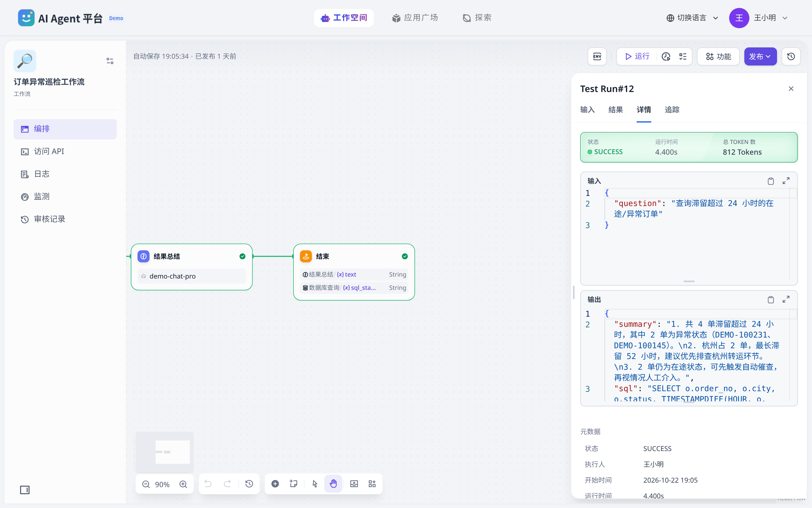This screenshot has width=812, height=508.
Task: Add a note with the sticky note icon
Action: click(294, 484)
